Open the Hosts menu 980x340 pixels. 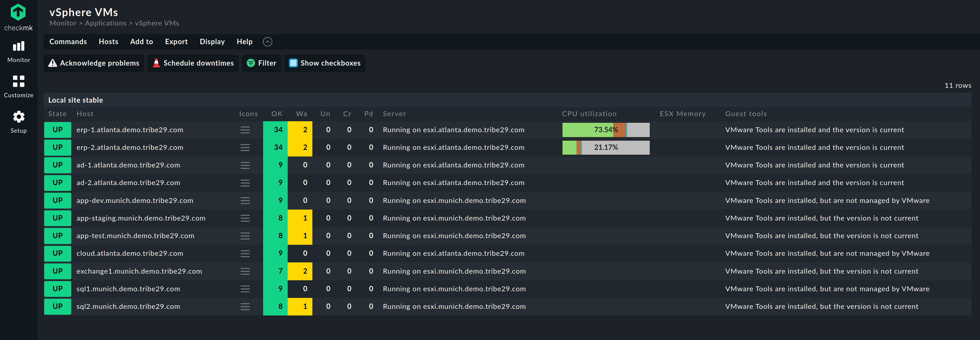tap(108, 42)
